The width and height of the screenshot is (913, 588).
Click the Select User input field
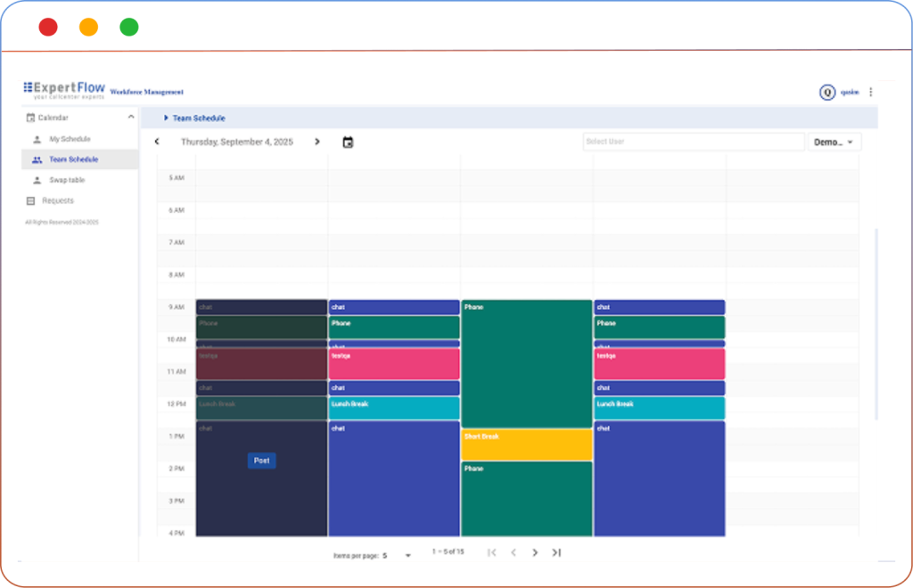[x=693, y=142]
